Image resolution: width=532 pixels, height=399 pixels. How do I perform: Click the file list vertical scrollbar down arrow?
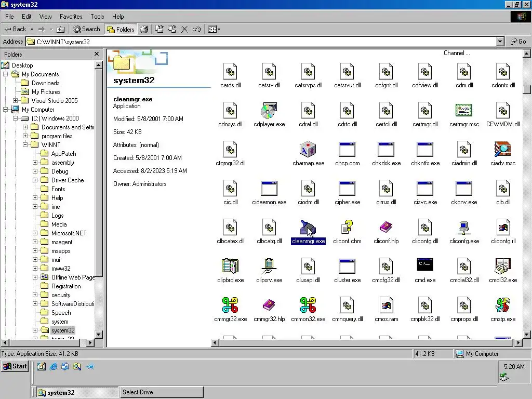click(x=527, y=334)
